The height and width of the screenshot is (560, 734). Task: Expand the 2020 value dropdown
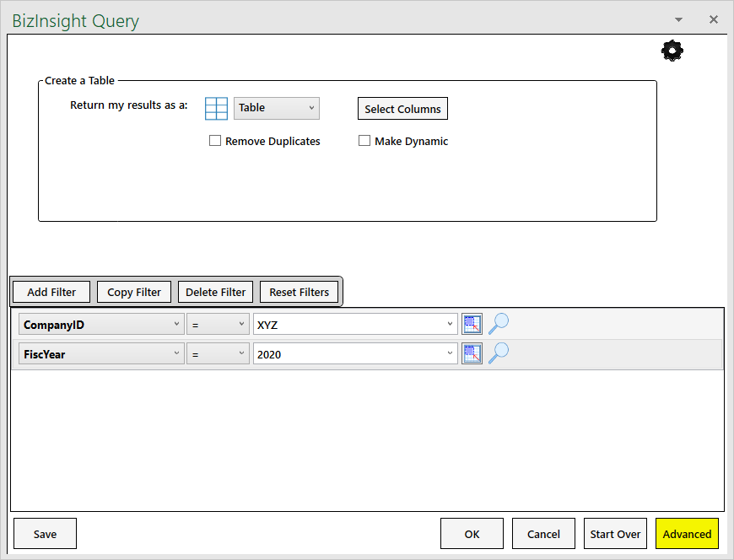(x=355, y=353)
